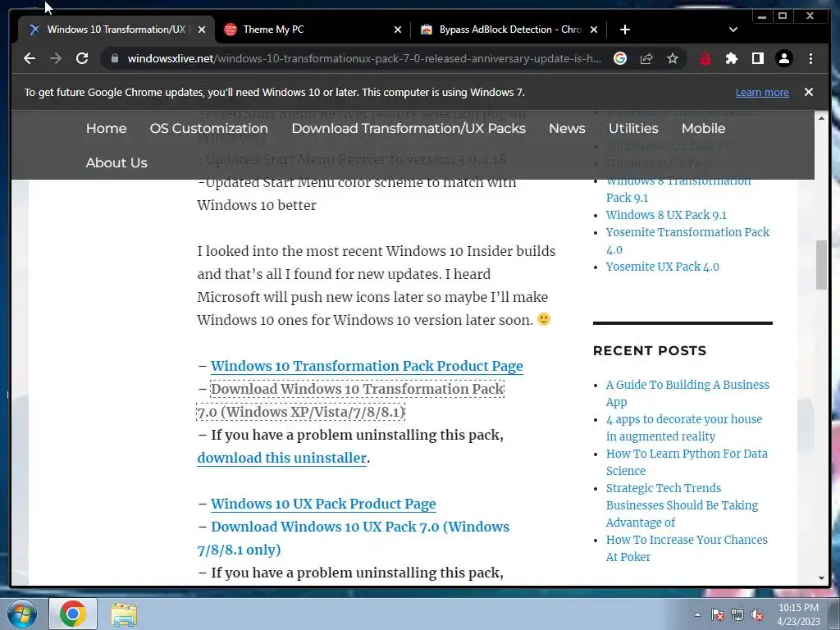The width and height of the screenshot is (840, 630).
Task: Click the address bar URL field
Action: (363, 58)
